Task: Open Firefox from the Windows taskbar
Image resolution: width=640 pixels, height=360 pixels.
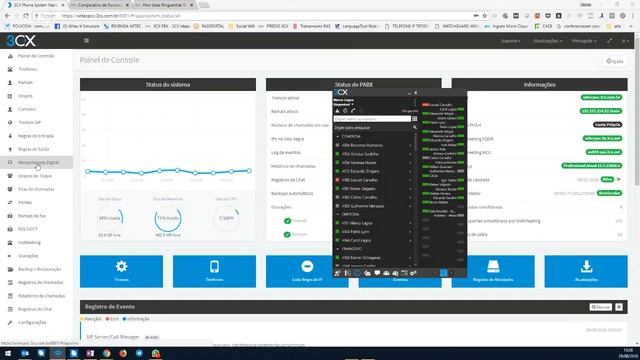Action: [x=123, y=353]
